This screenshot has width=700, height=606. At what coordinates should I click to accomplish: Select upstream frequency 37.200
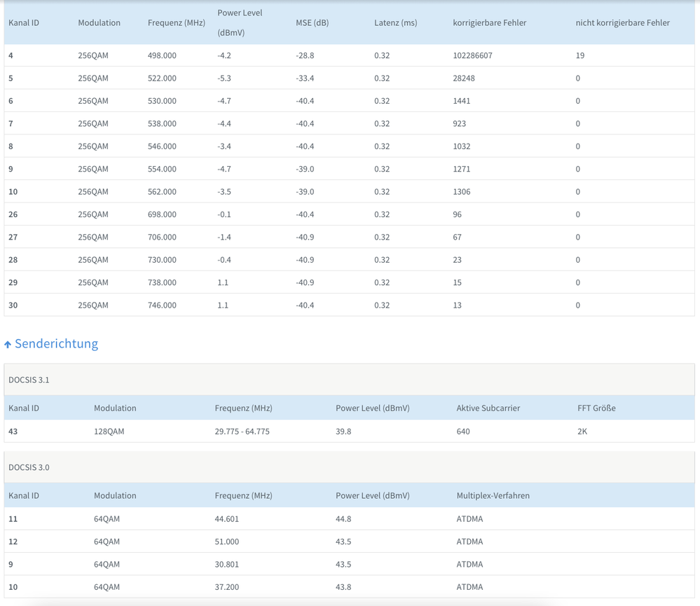tap(227, 587)
